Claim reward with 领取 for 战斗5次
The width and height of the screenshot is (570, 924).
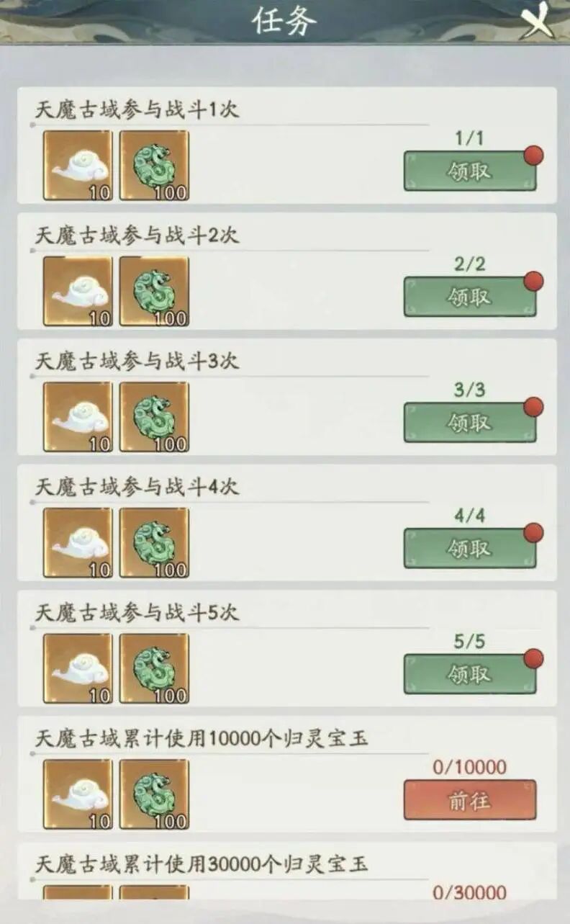[x=470, y=674]
